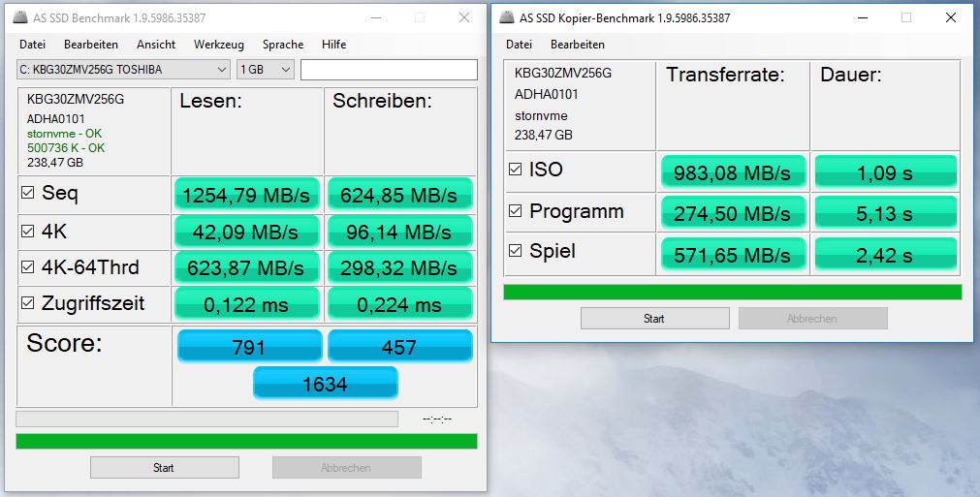Click the 'Lesen:' column header
Screen dimensions: 980x497
tap(210, 101)
